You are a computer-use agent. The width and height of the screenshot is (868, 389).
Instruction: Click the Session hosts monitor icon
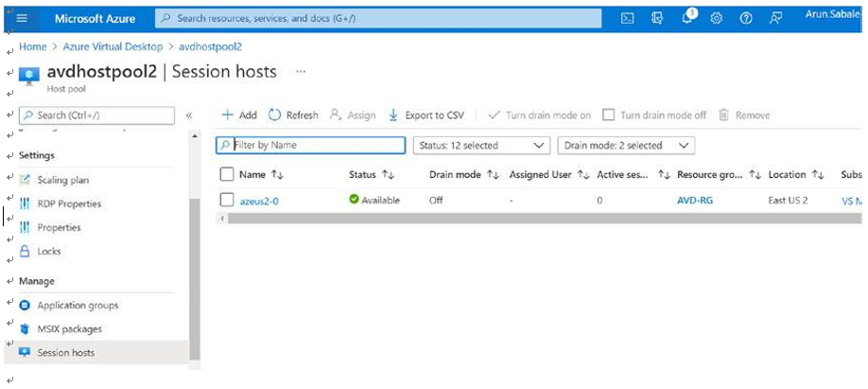(x=25, y=352)
